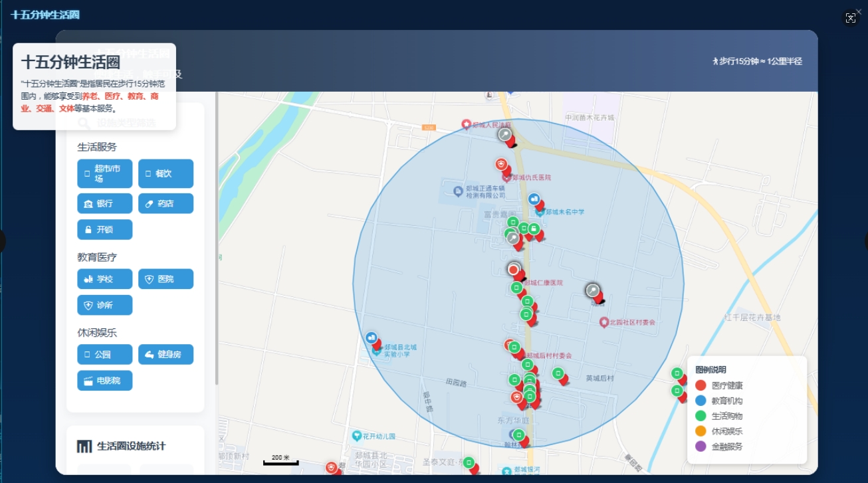Select the red medical marker above 郯城仇氏医院
Image resolution: width=868 pixels, height=483 pixels.
pyautogui.click(x=502, y=165)
